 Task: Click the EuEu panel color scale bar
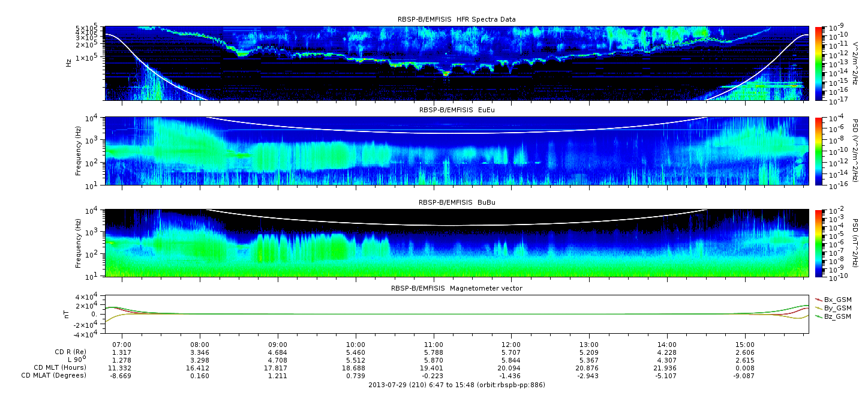coord(819,151)
